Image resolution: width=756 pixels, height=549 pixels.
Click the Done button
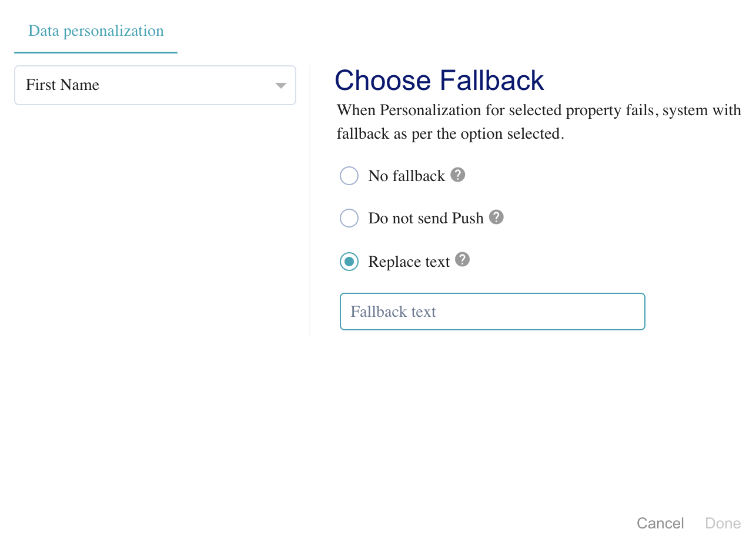tap(722, 523)
